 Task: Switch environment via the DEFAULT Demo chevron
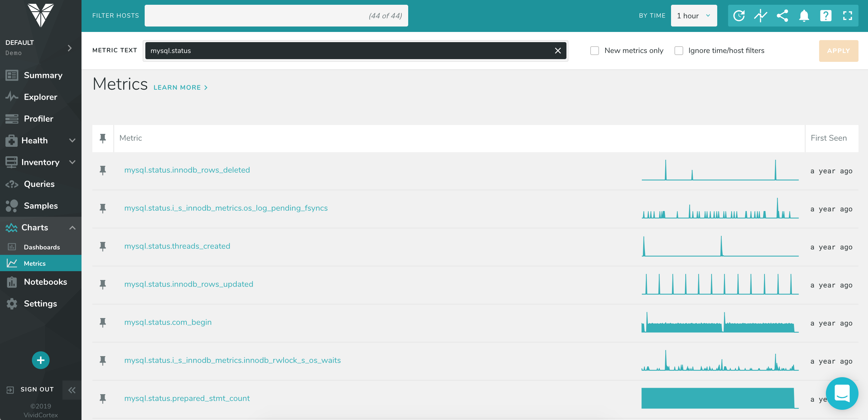coord(69,48)
